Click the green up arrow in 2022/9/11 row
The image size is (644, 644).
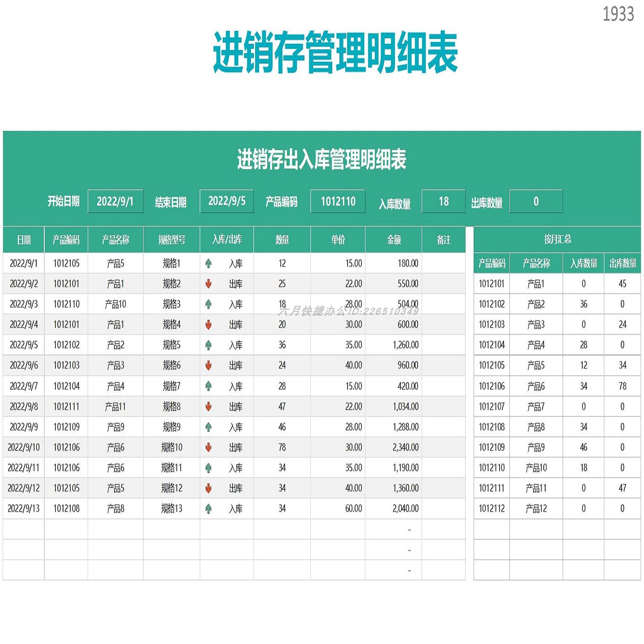point(208,468)
